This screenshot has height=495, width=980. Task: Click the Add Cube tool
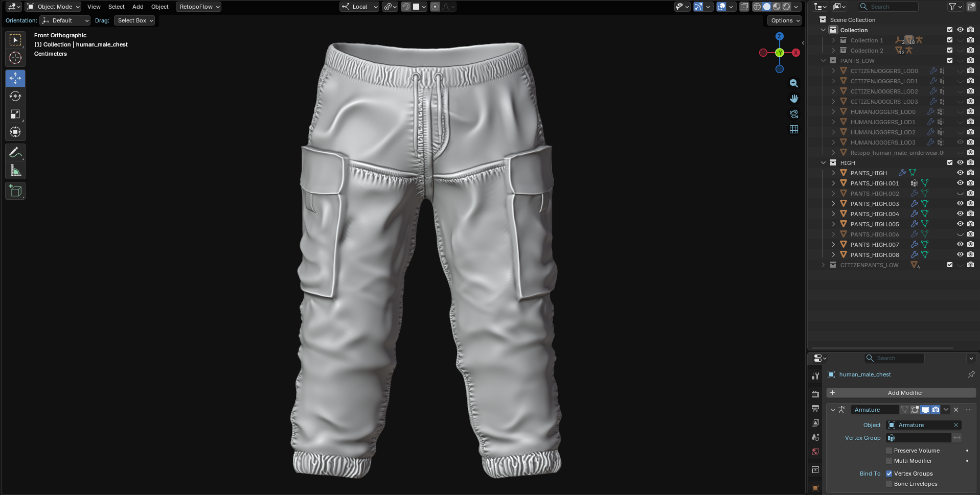[x=15, y=191]
